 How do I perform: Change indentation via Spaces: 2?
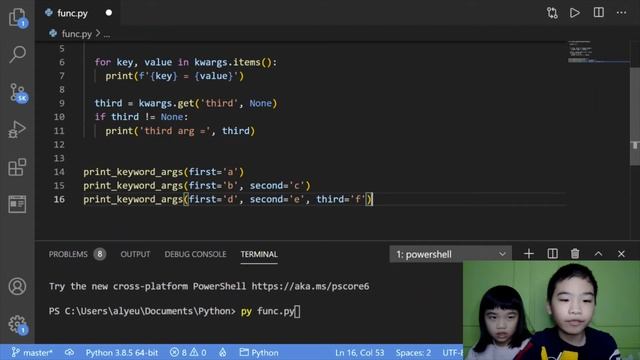[413, 353]
